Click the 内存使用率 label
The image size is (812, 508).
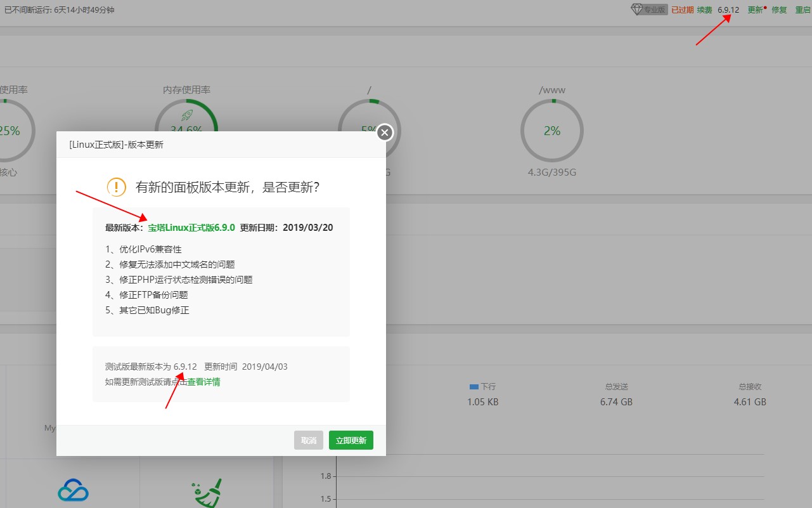(x=186, y=89)
